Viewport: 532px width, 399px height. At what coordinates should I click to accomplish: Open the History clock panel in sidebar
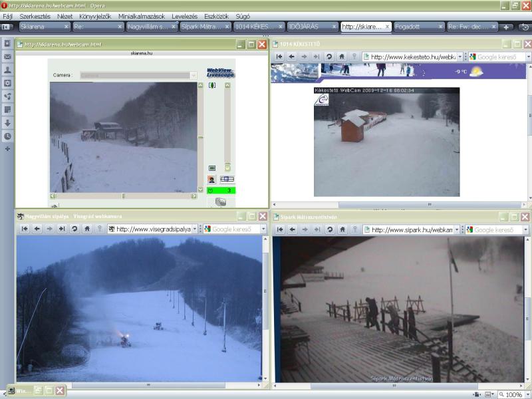[7, 136]
